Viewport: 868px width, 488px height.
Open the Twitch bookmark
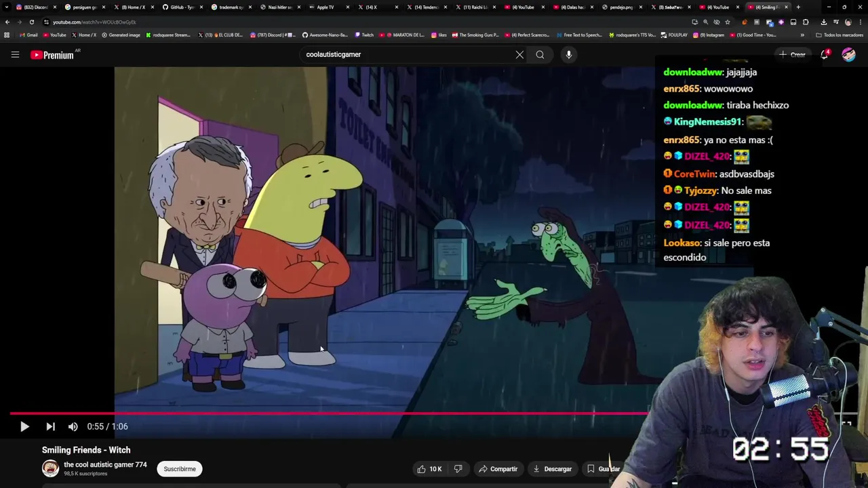coord(364,35)
